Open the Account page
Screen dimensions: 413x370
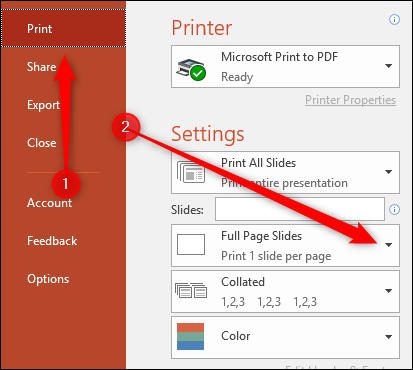click(x=49, y=203)
